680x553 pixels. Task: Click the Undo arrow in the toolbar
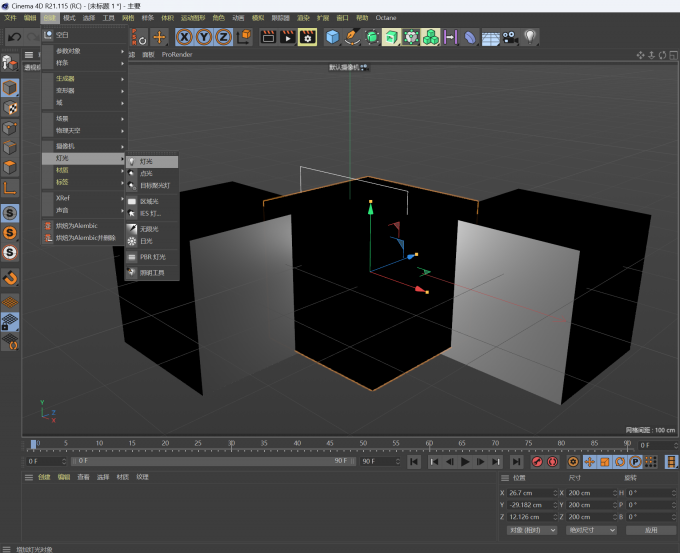tap(15, 37)
